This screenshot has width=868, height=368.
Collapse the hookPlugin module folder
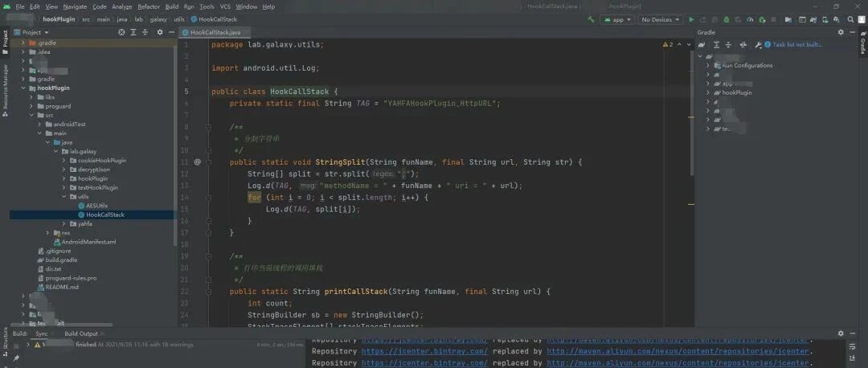click(x=23, y=88)
